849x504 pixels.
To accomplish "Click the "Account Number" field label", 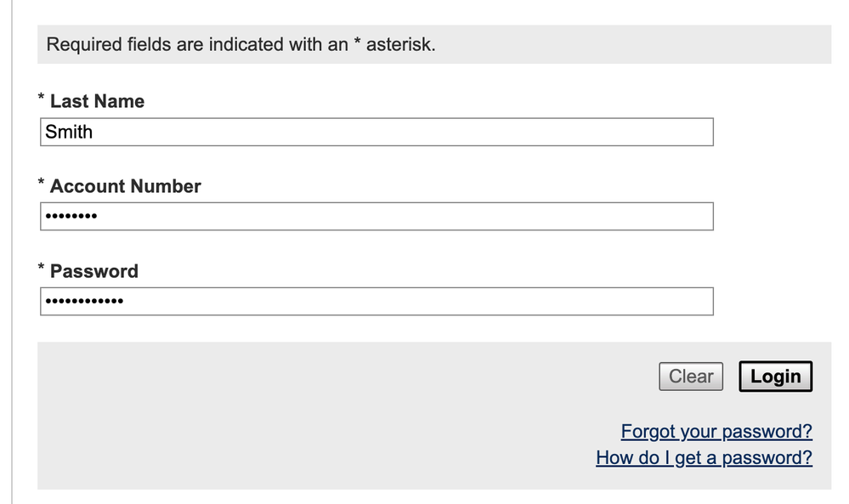I will pyautogui.click(x=125, y=186).
